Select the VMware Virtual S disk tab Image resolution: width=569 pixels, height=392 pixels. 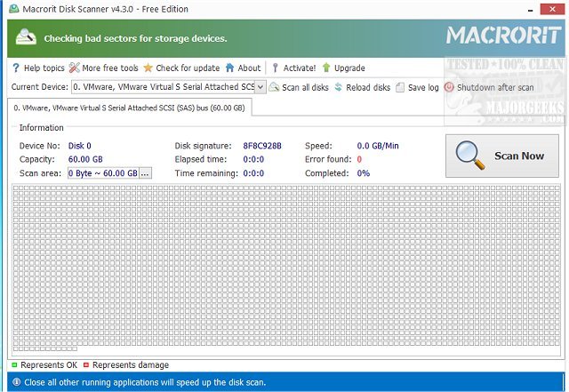pyautogui.click(x=129, y=108)
